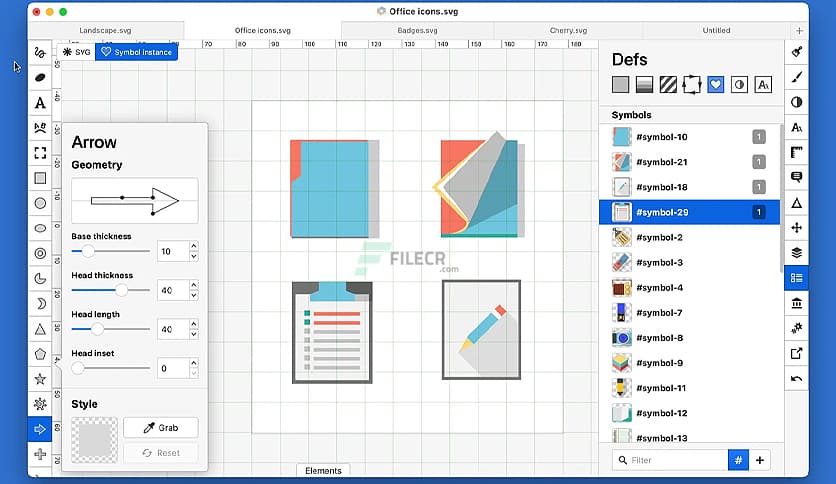This screenshot has width=836, height=484.
Task: Pick the Triangle shape tool
Action: [x=40, y=329]
